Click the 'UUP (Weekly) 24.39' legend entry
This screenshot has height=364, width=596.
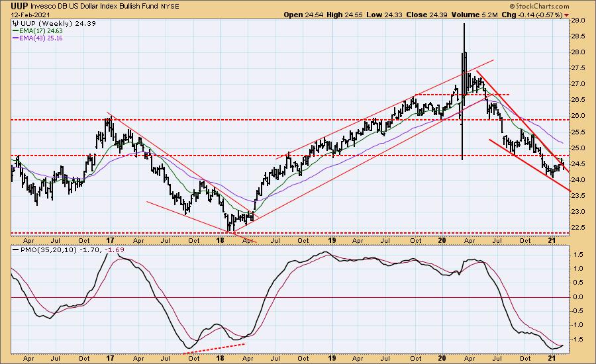click(x=58, y=24)
